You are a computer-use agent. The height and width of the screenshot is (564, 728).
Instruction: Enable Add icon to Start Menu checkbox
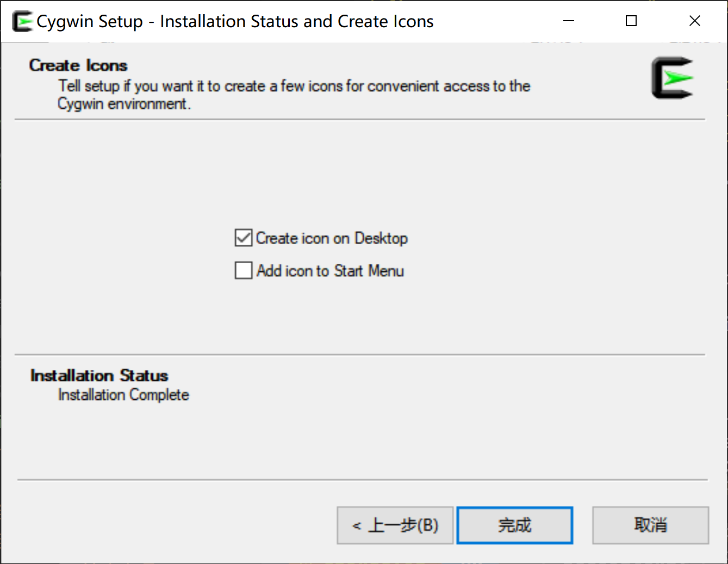[x=244, y=270]
